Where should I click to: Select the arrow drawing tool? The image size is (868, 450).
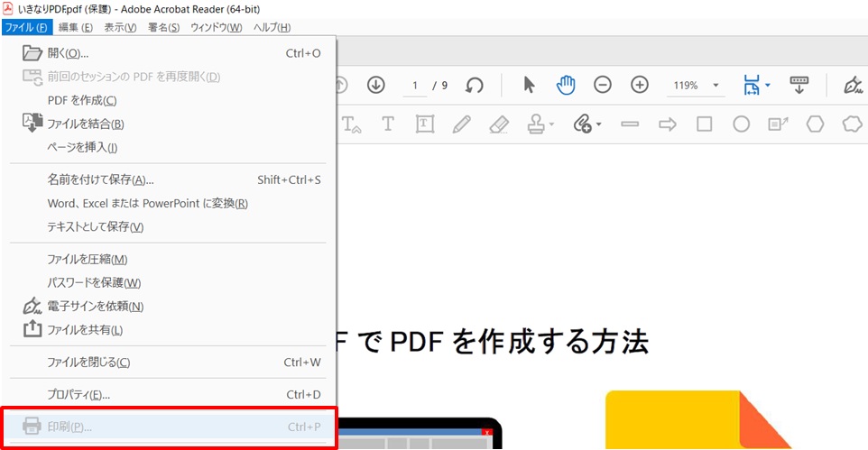click(x=668, y=124)
